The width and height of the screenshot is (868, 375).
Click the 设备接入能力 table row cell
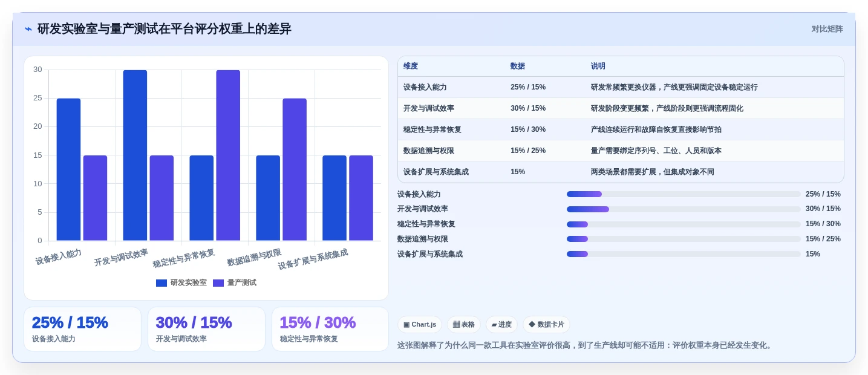coord(425,87)
